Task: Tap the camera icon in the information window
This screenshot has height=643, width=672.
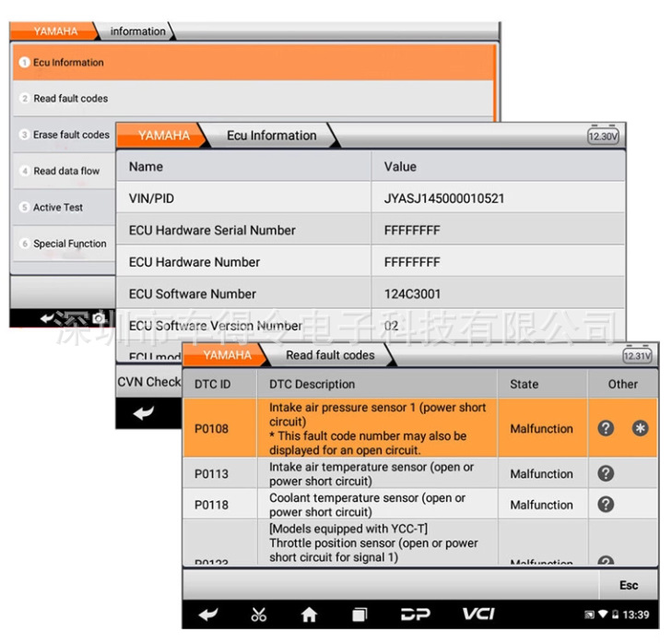Action: pos(99,318)
